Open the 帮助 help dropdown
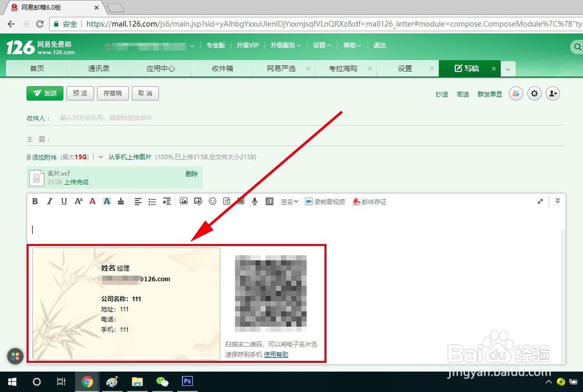 pyautogui.click(x=352, y=45)
